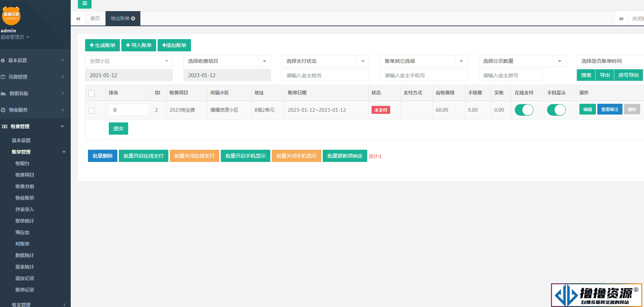Click the 提交 button under the table
The height and width of the screenshot is (307, 644).
[118, 129]
